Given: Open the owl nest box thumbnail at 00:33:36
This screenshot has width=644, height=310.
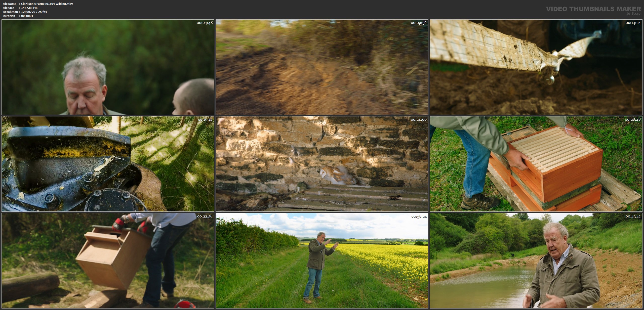Looking at the screenshot, I should (108, 261).
